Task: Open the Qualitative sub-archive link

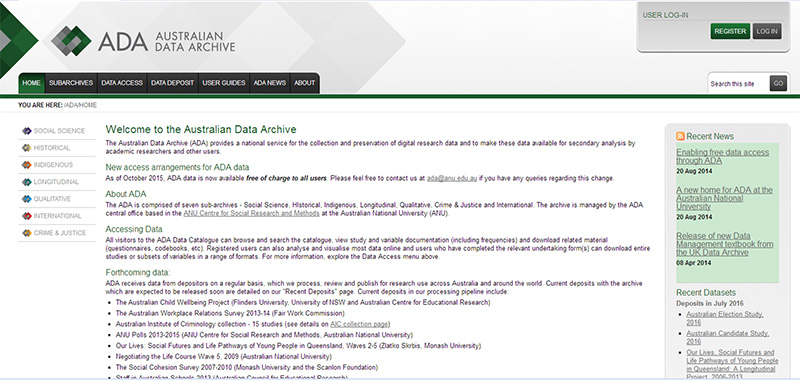Action: click(x=52, y=199)
